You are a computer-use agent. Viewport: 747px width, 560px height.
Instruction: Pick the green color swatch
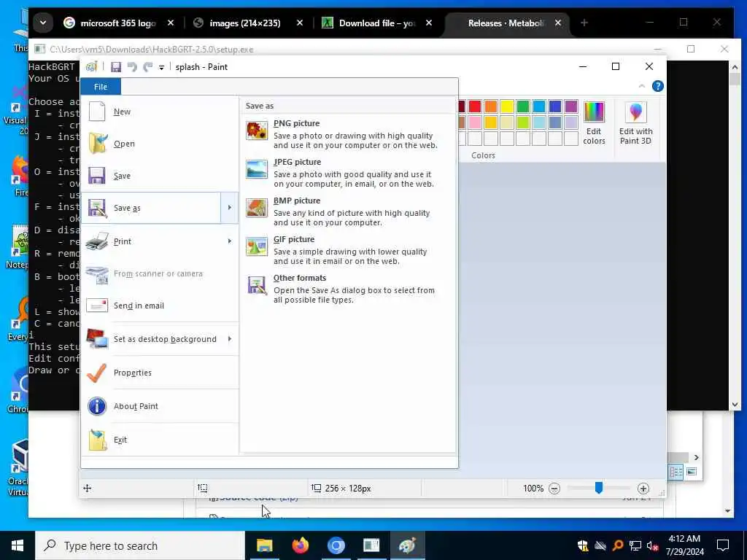point(523,106)
